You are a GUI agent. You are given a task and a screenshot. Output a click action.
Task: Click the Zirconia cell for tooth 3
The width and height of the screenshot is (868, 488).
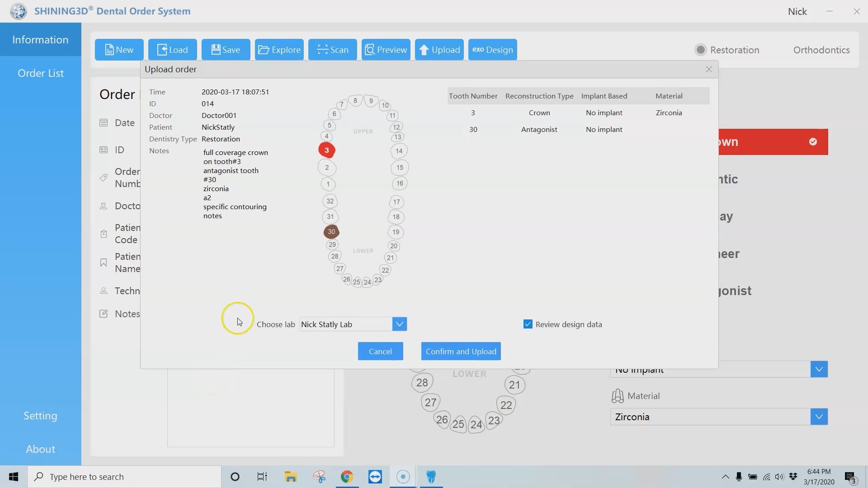(669, 113)
